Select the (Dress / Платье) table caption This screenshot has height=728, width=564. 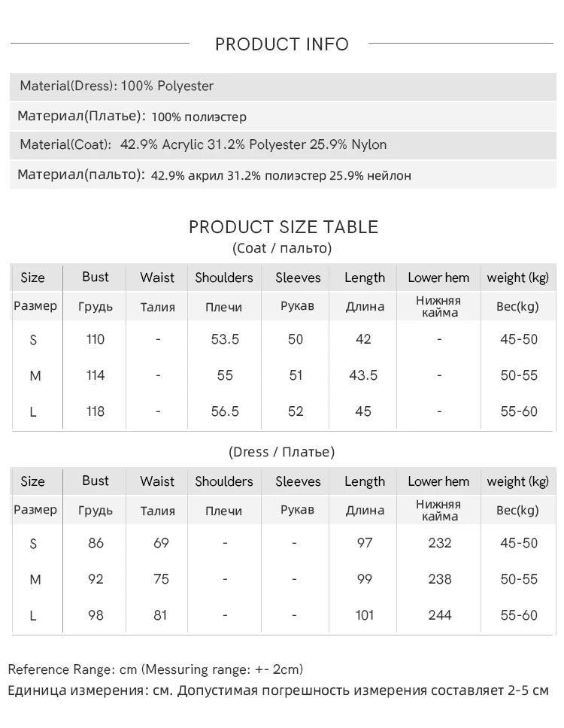pyautogui.click(x=281, y=452)
